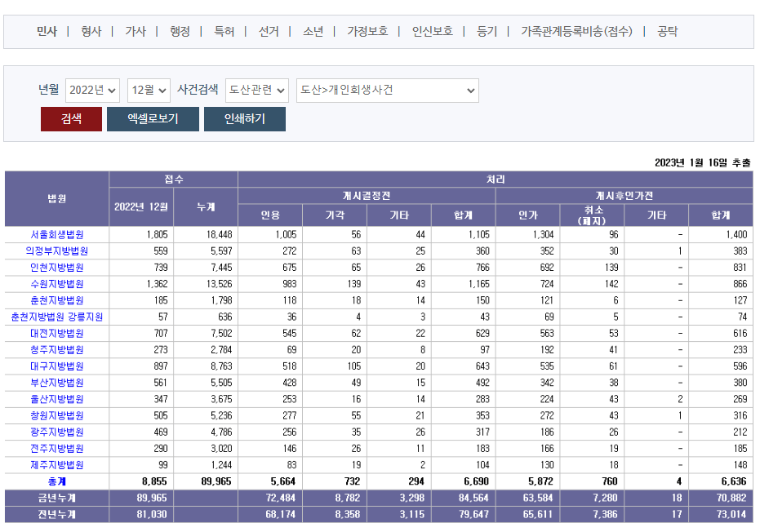This screenshot has width=760, height=532.
Task: Select the 가사 tab
Action: (136, 32)
